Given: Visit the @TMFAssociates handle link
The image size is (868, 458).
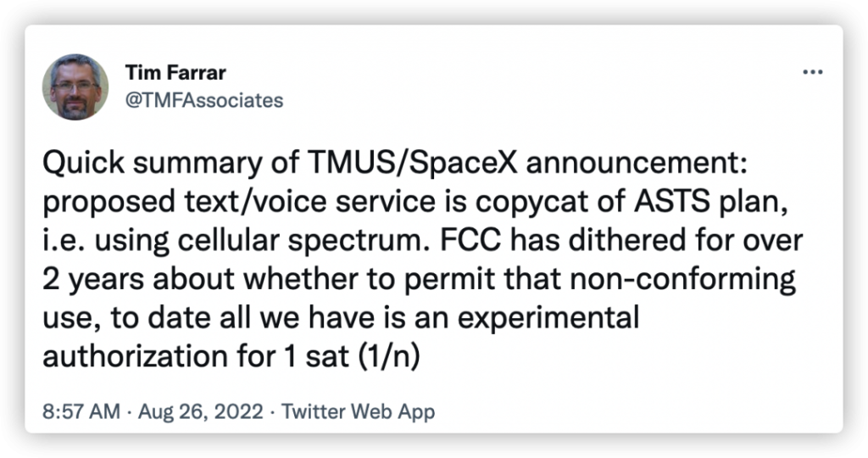Looking at the screenshot, I should pyautogui.click(x=204, y=100).
